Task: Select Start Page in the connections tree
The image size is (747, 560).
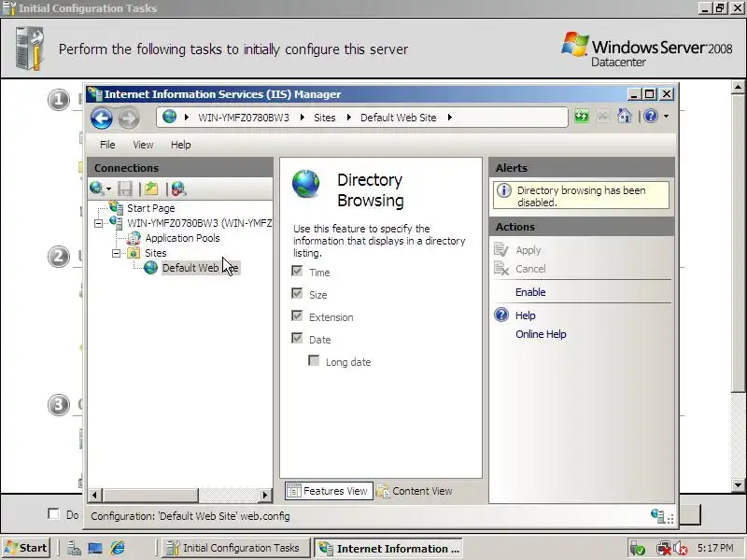Action: coord(150,208)
